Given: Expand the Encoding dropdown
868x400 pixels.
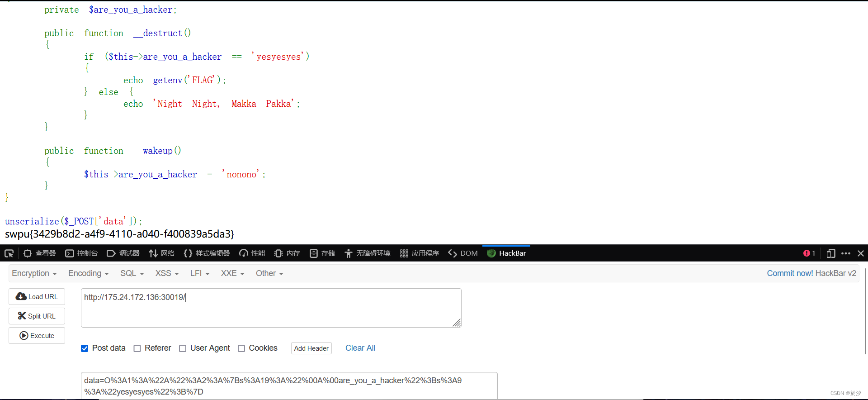Looking at the screenshot, I should coord(89,273).
